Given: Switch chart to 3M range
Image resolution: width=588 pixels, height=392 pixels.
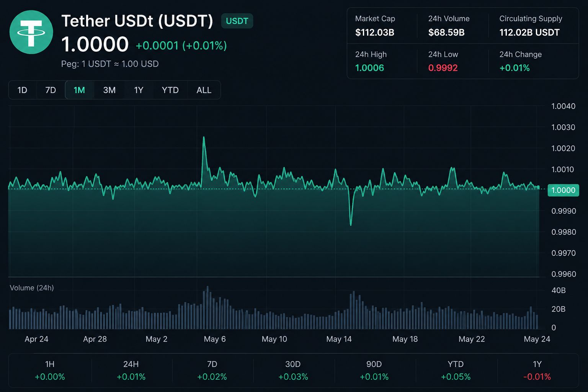Looking at the screenshot, I should click(x=109, y=90).
